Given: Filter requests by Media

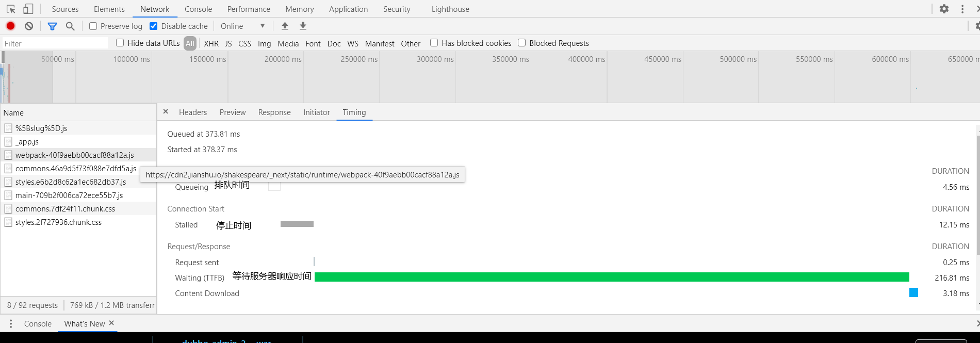Looking at the screenshot, I should point(288,43).
